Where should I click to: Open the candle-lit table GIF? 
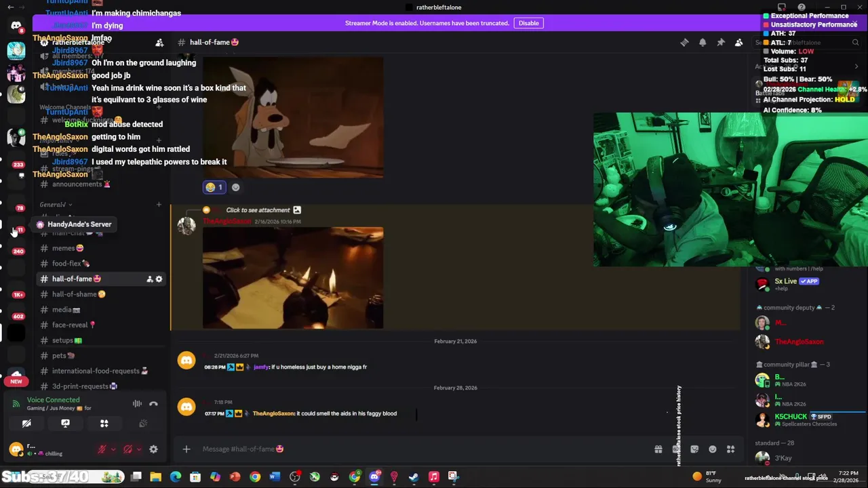[x=293, y=278]
